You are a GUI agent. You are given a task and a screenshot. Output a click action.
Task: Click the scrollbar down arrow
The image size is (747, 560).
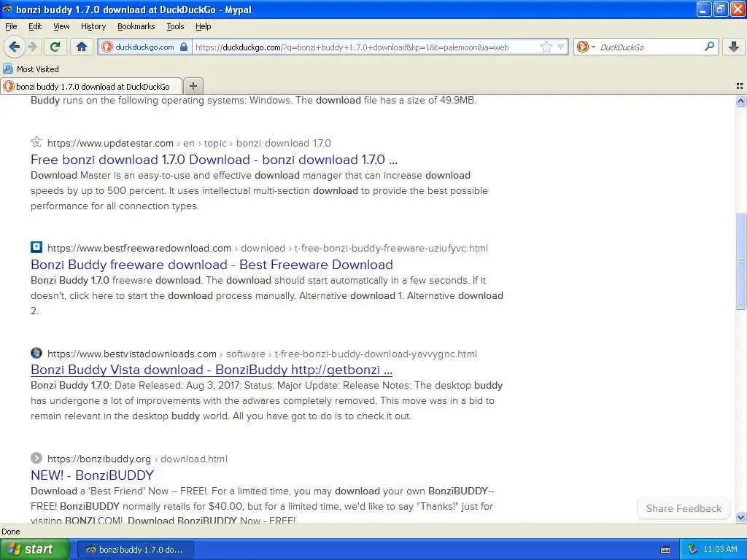740,517
